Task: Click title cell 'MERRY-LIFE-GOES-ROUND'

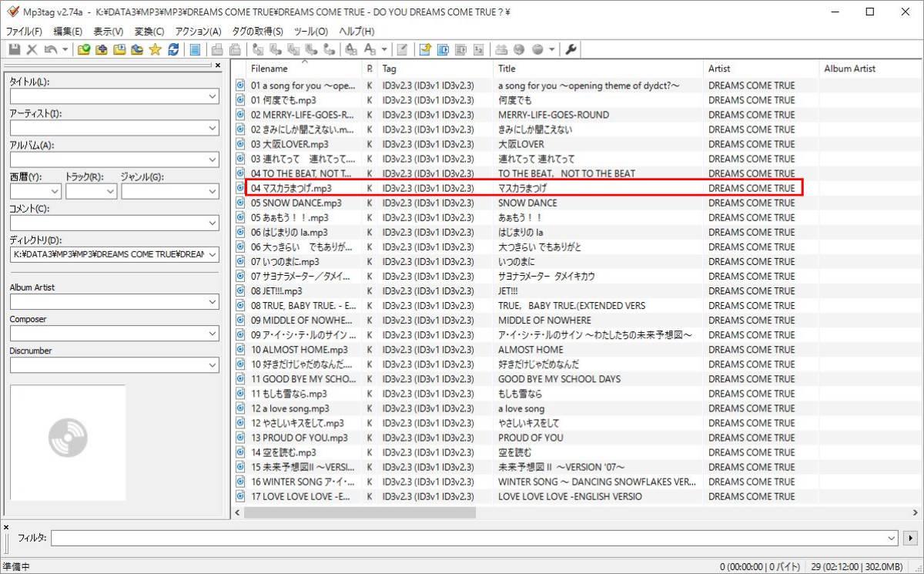Action: click(554, 115)
